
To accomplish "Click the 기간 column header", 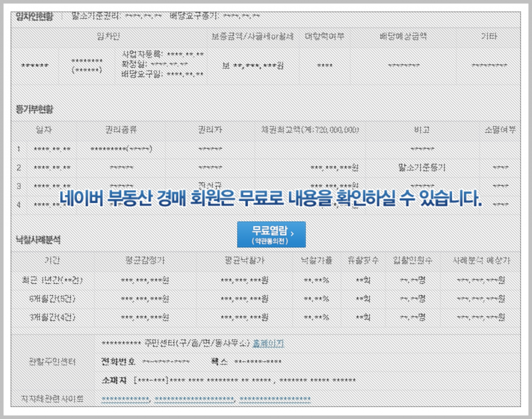I will point(52,260).
